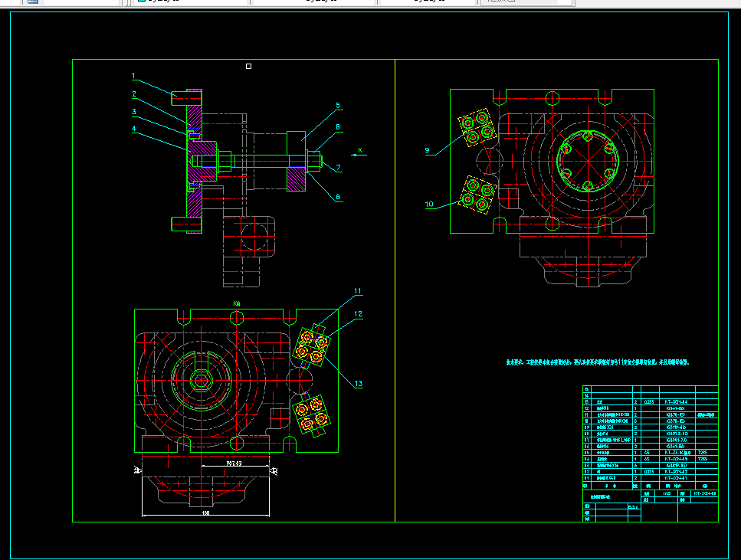
Task: Select part balloon number 9
Action: [x=428, y=151]
